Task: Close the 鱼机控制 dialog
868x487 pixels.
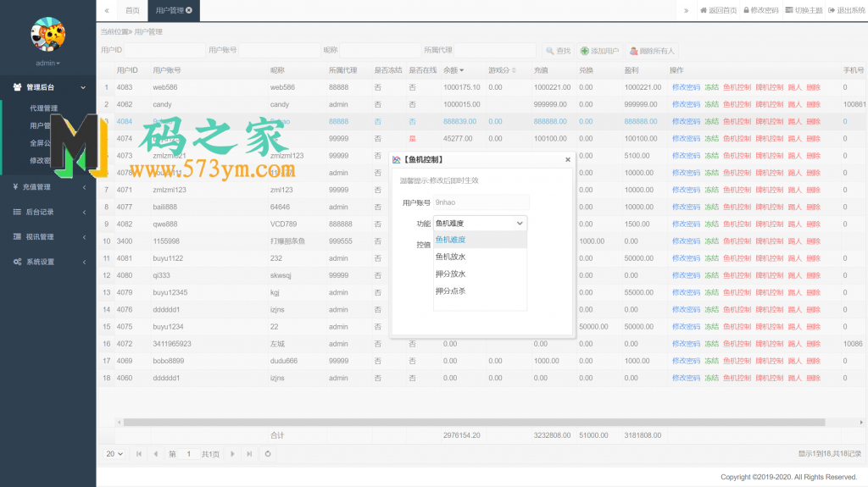Action: 568,159
